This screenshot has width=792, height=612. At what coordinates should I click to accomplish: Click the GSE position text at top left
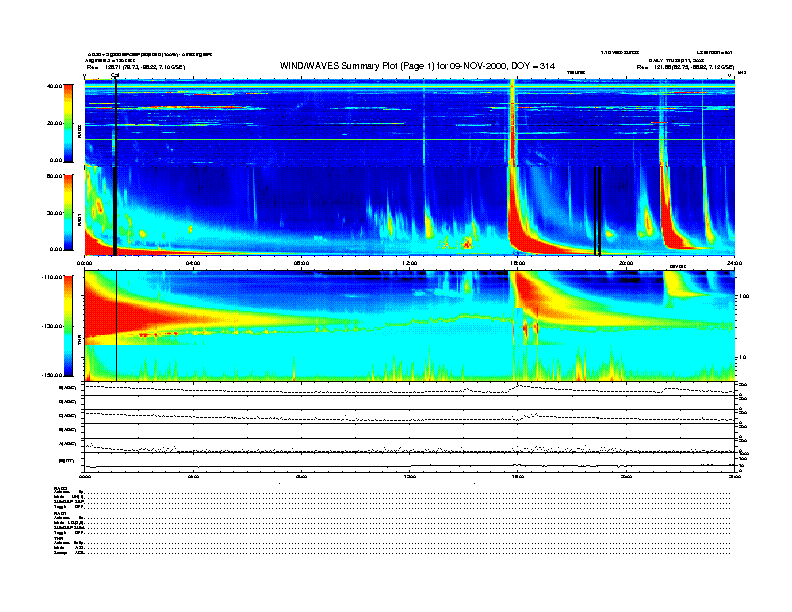136,67
